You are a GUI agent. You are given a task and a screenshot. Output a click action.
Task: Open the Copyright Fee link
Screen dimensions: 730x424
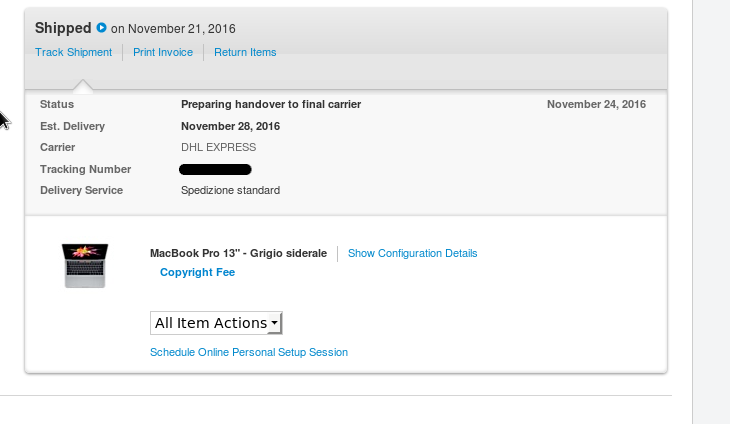[197, 272]
